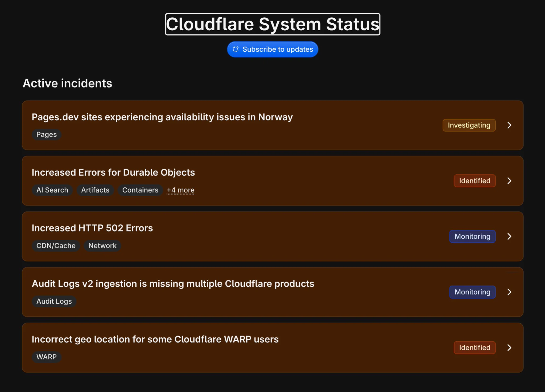
Task: Open 'Pages.dev sites experiencing availability issues' title
Action: [x=162, y=117]
